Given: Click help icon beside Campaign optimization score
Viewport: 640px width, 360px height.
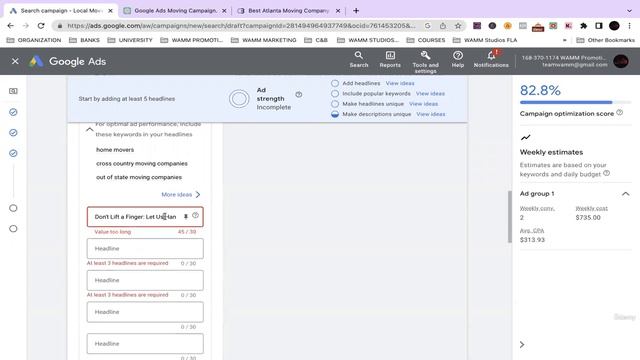Looking at the screenshot, I should click(620, 113).
